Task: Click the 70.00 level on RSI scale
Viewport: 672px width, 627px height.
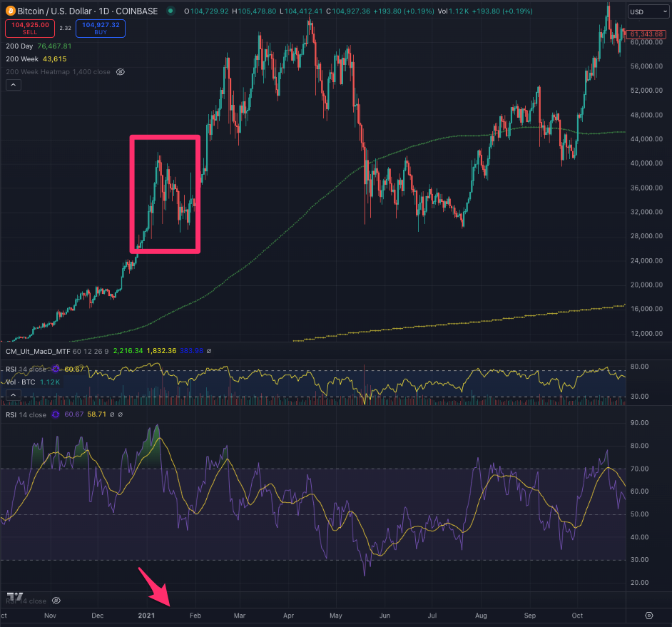Action: (639, 469)
